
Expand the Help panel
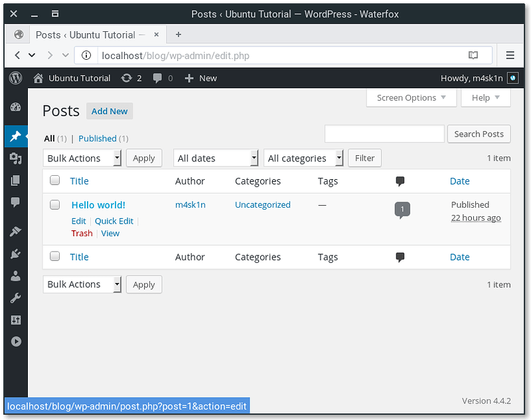click(x=486, y=98)
